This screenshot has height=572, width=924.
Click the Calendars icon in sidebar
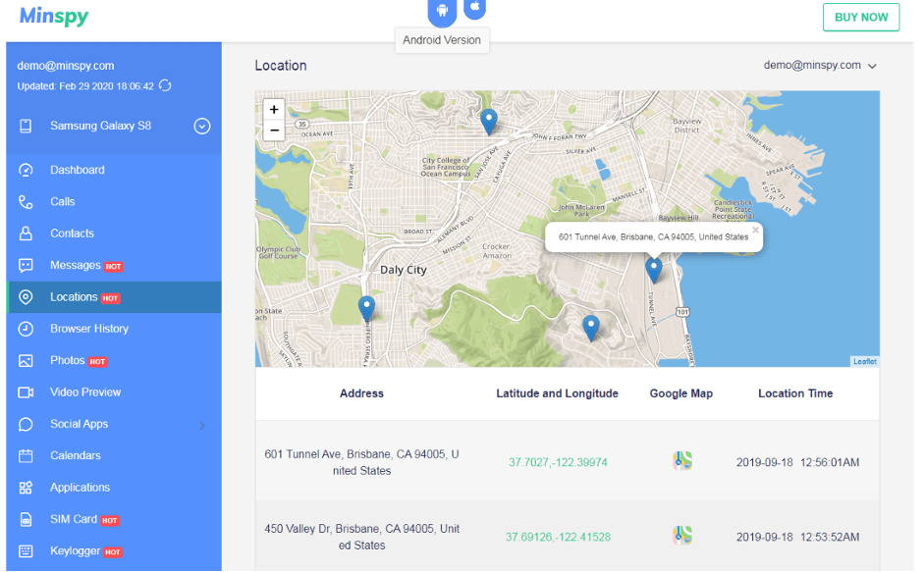tap(26, 456)
